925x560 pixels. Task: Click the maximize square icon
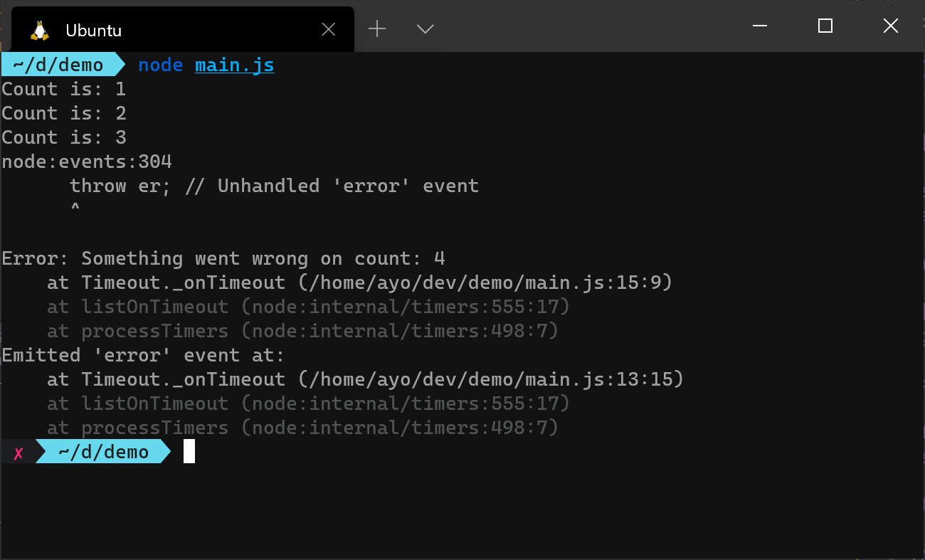pos(825,26)
